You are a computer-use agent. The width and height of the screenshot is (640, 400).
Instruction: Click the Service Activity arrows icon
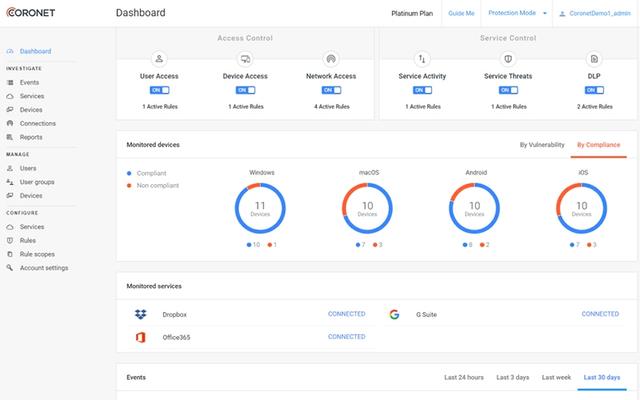[422, 59]
